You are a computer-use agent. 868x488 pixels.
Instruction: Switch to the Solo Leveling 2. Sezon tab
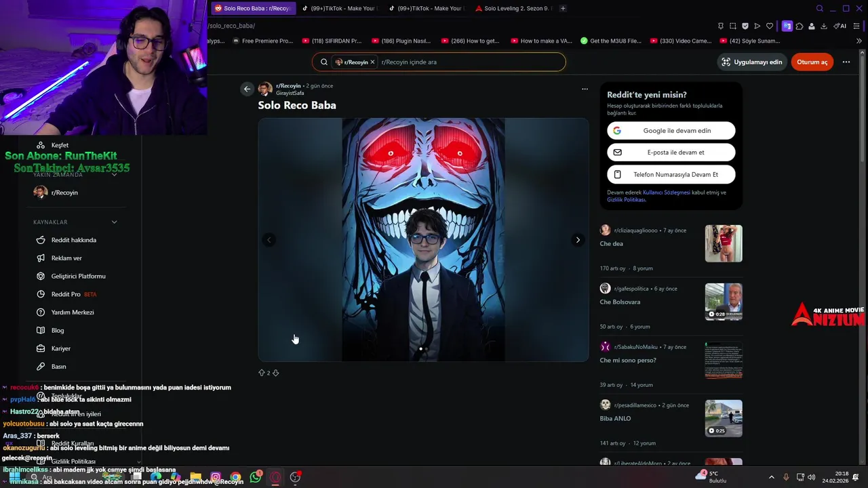[513, 8]
